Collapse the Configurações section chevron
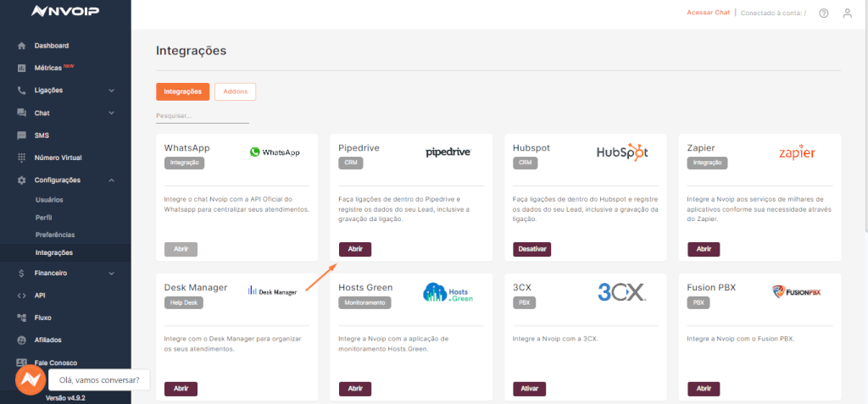Screen dimensions: 868x404 111,180
